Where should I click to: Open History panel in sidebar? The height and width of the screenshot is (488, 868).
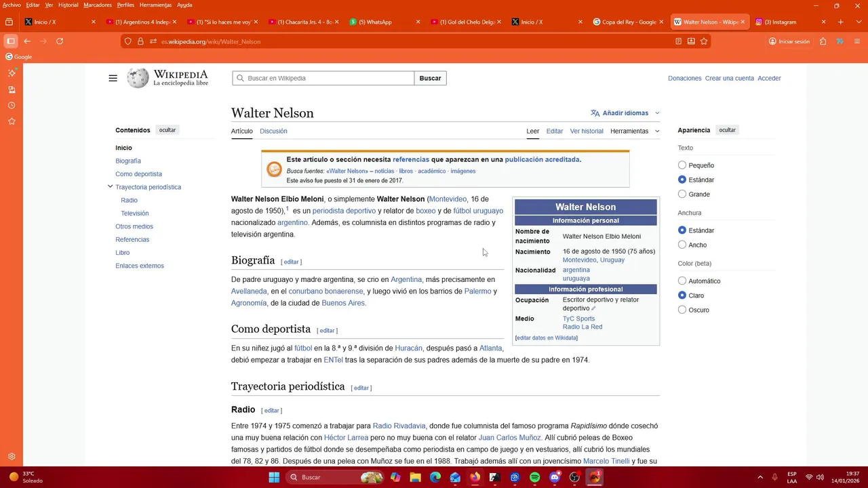coord(12,105)
